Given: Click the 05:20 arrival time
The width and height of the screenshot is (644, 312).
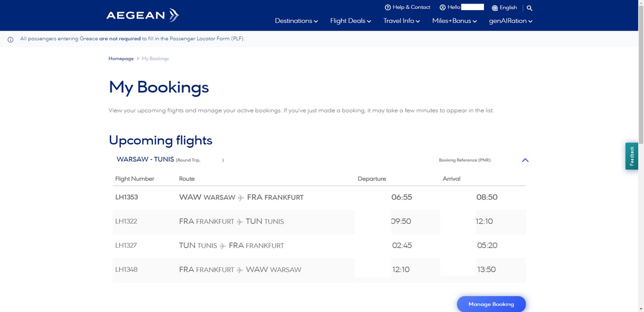Looking at the screenshot, I should click(487, 246).
